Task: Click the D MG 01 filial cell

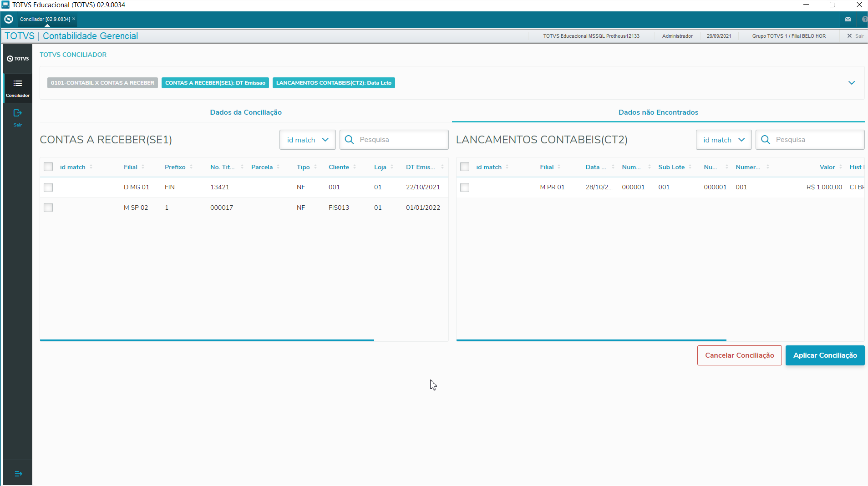Action: (137, 187)
